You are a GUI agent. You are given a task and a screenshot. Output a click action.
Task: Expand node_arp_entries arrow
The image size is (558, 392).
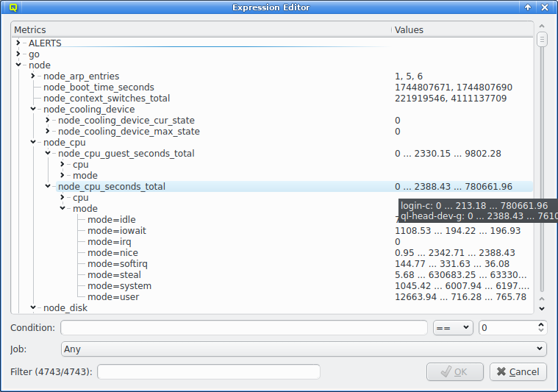click(33, 76)
